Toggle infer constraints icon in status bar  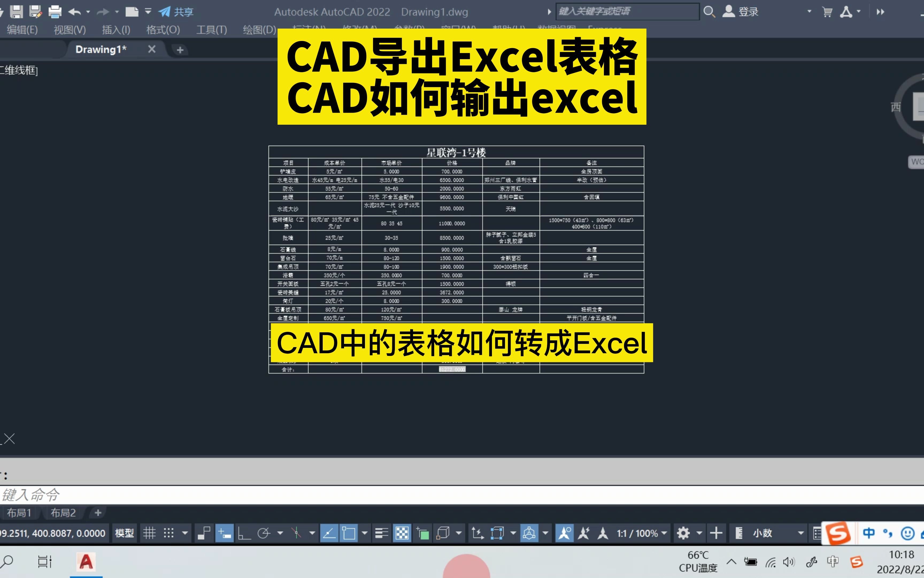tap(204, 533)
